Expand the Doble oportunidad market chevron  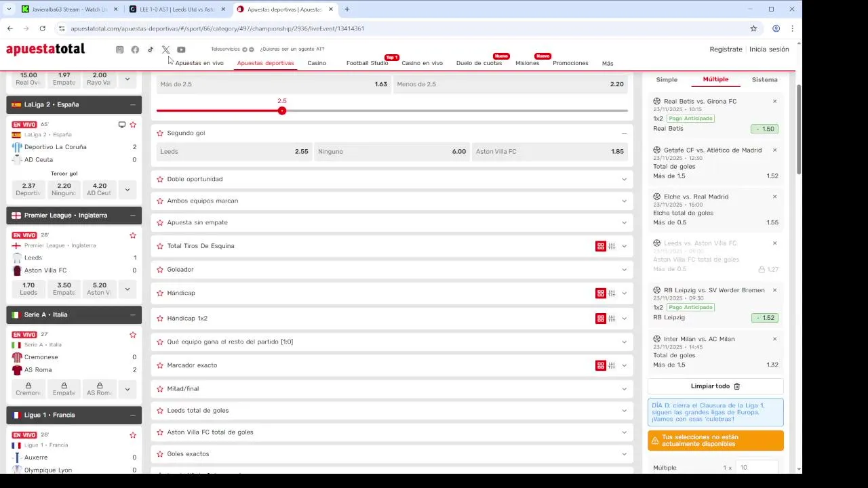[624, 179]
